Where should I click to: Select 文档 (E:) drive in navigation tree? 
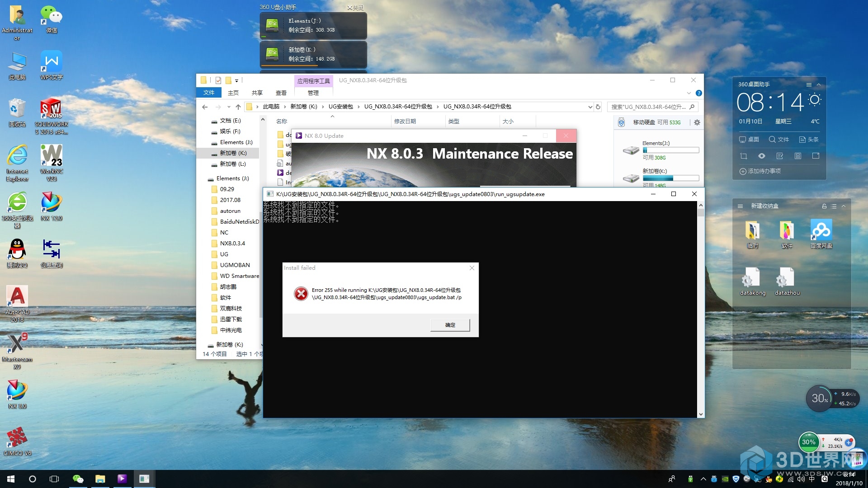[x=231, y=121]
